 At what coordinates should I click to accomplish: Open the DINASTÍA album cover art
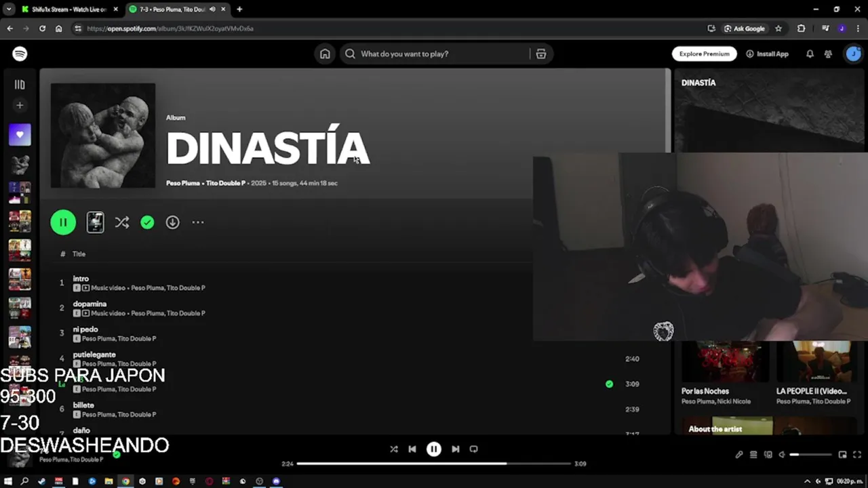pos(103,136)
